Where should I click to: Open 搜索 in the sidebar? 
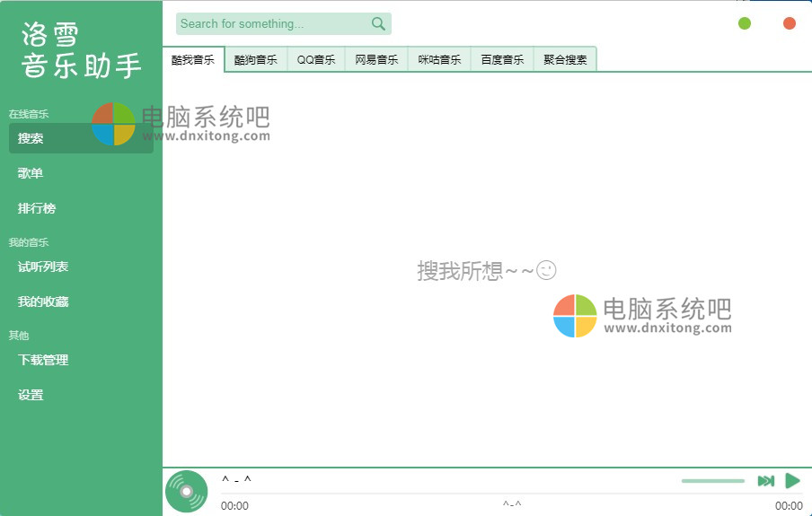(81, 138)
